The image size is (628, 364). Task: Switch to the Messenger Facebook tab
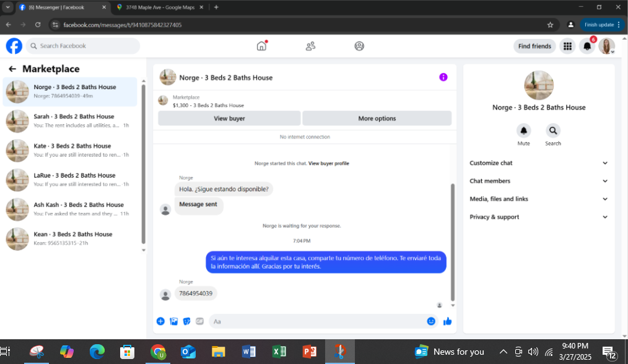click(62, 7)
